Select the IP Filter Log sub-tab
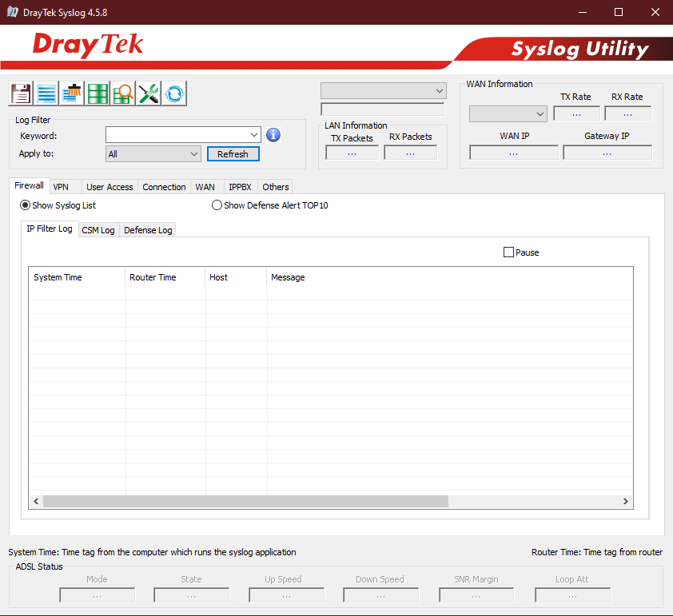The height and width of the screenshot is (616, 673). point(50,229)
